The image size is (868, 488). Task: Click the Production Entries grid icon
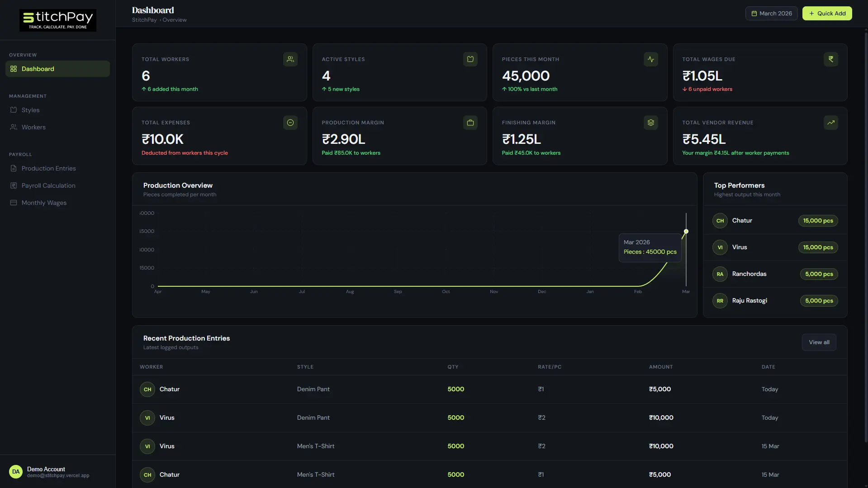14,168
